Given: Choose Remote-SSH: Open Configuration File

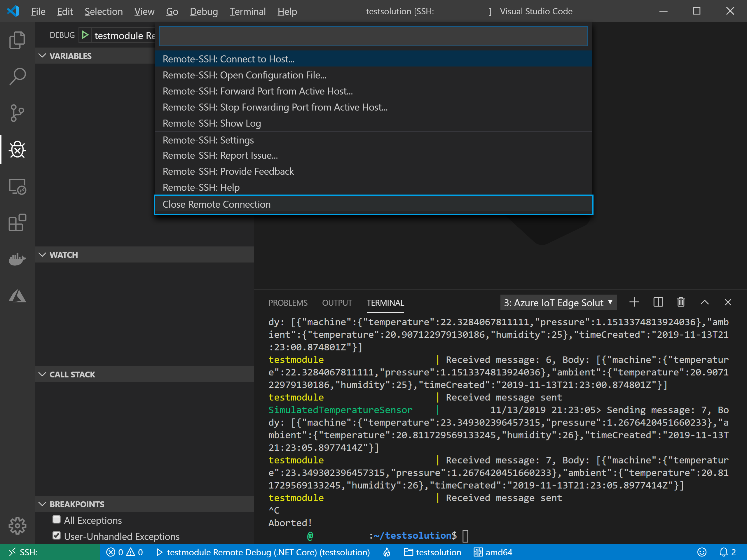Looking at the screenshot, I should [x=373, y=75].
